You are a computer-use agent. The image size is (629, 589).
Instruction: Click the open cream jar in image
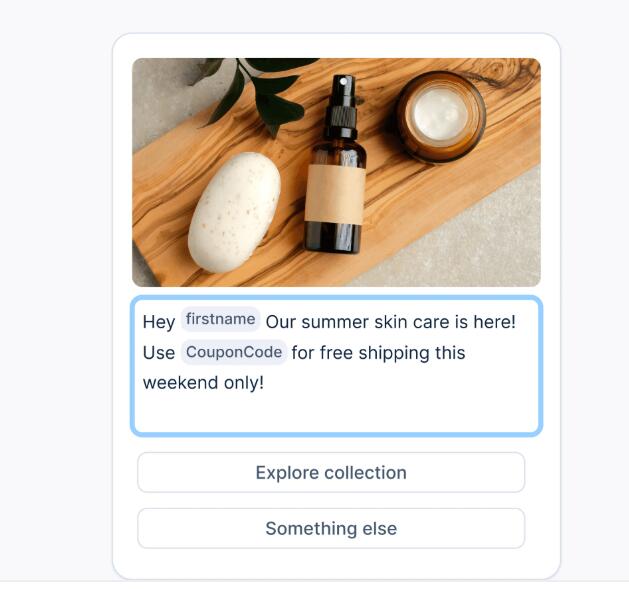pos(440,117)
